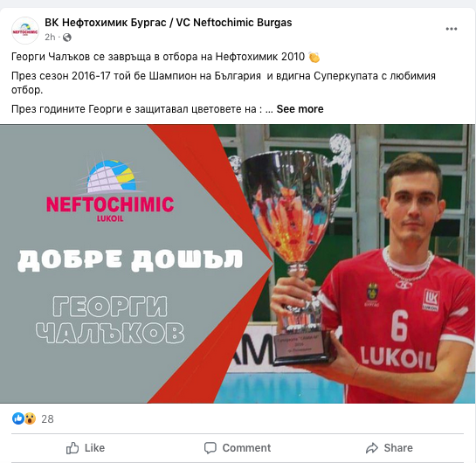Click the speech bubble Comment icon

(x=210, y=448)
